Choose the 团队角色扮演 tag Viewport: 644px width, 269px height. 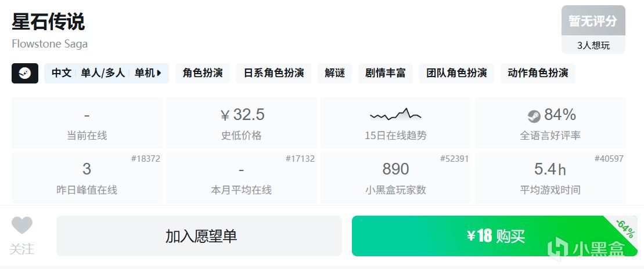click(x=456, y=74)
